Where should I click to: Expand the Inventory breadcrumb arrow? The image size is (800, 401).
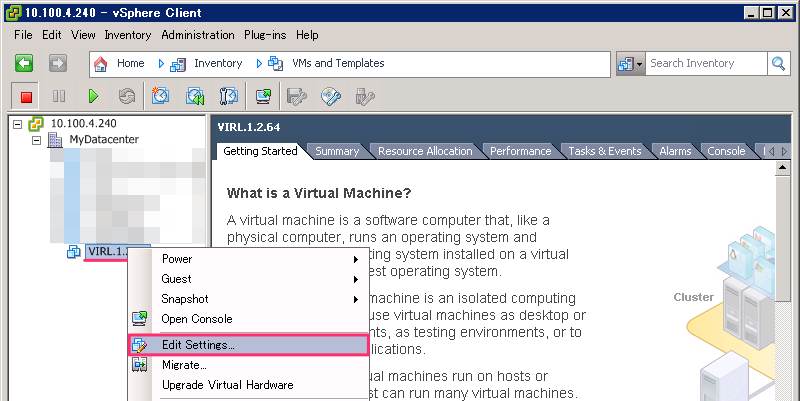point(259,64)
